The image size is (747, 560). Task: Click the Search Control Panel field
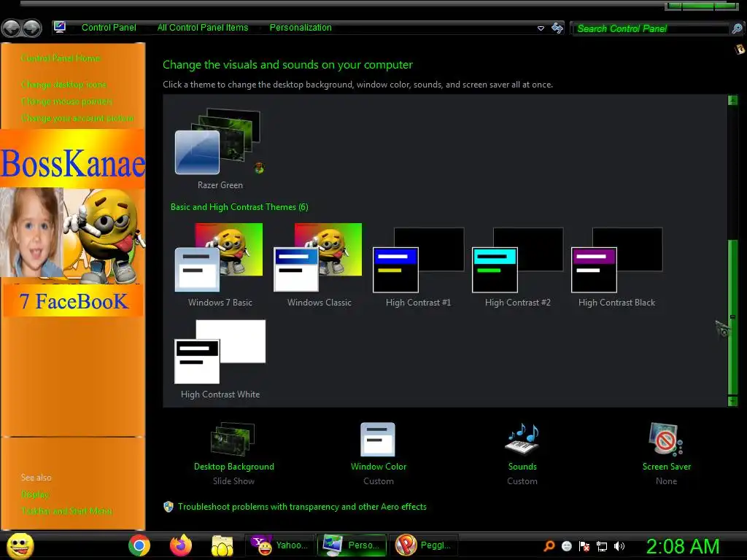coord(651,28)
